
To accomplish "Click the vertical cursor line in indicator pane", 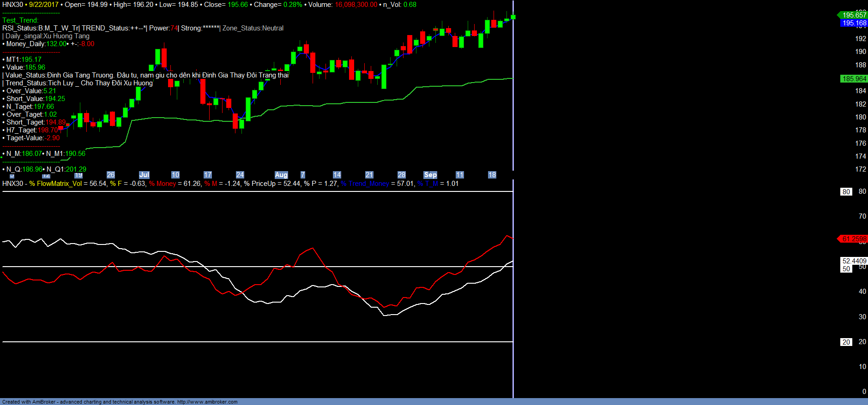I will [513, 300].
